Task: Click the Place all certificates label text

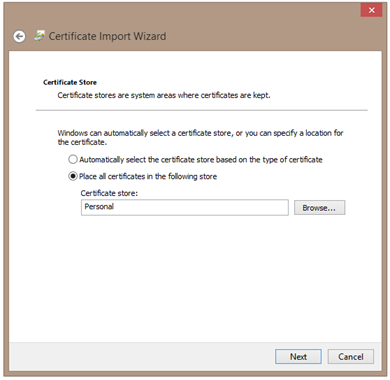Action: point(148,176)
